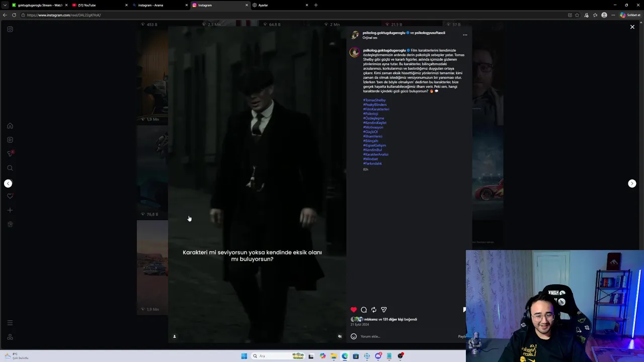Play the reel video by clicking it
This screenshot has height=362, width=644.
coord(257,185)
